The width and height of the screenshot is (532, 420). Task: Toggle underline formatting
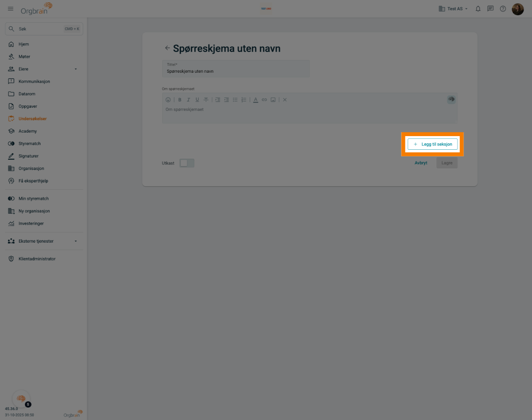pos(197,100)
